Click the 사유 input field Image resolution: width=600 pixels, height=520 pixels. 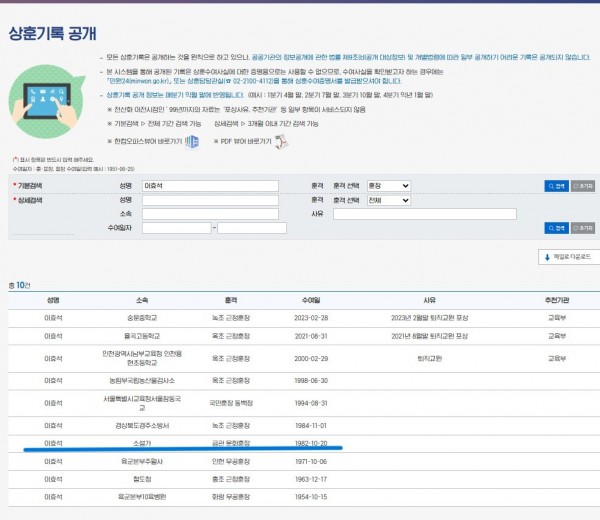425,214
